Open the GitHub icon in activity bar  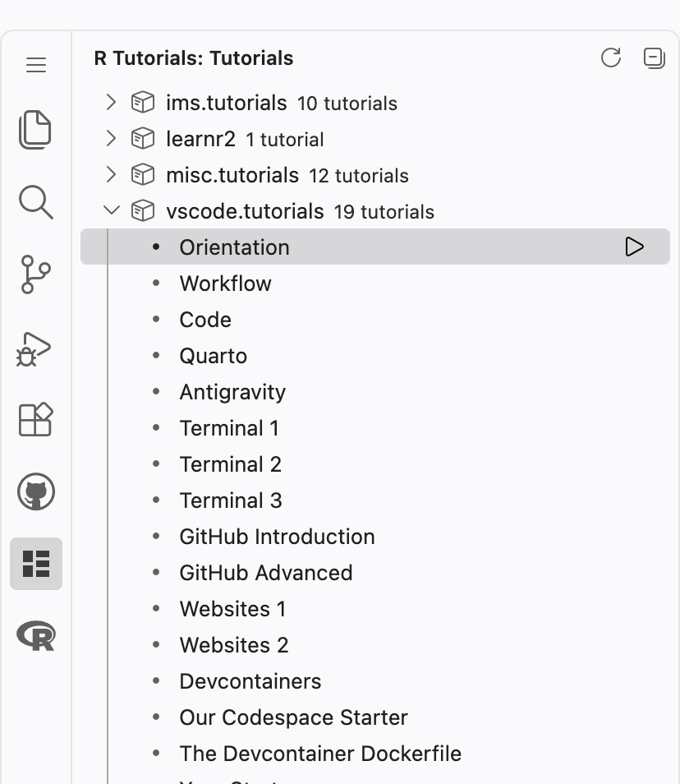pos(36,491)
